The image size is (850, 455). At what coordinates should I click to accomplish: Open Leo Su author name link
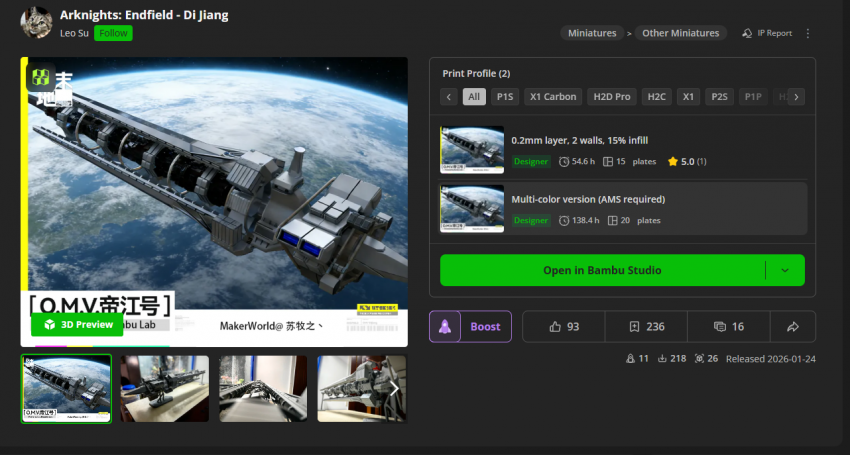(x=74, y=33)
